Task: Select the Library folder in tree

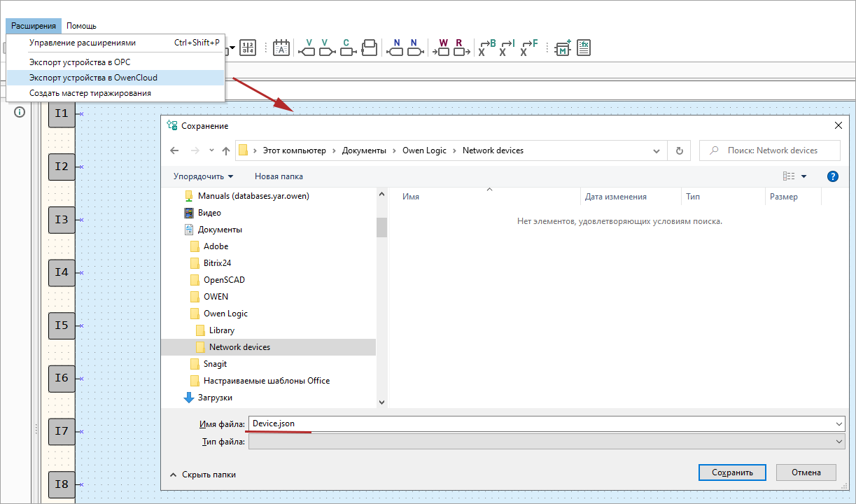Action: point(221,330)
